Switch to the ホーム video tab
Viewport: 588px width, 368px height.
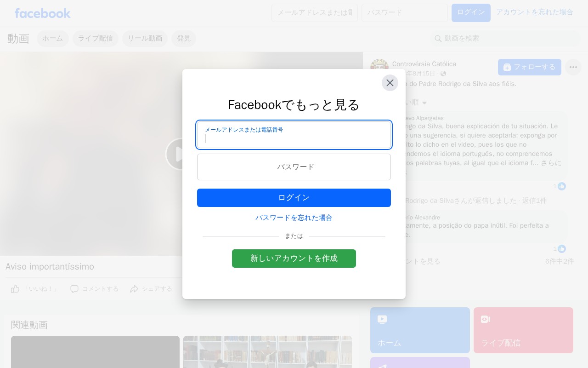click(53, 39)
